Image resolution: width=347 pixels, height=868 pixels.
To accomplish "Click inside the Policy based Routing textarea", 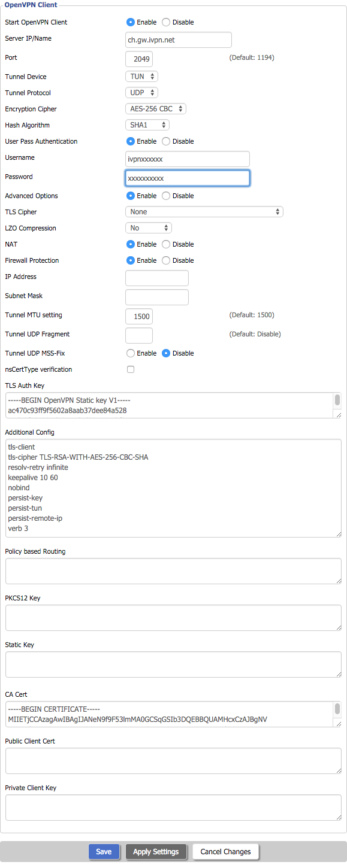I will point(173,571).
